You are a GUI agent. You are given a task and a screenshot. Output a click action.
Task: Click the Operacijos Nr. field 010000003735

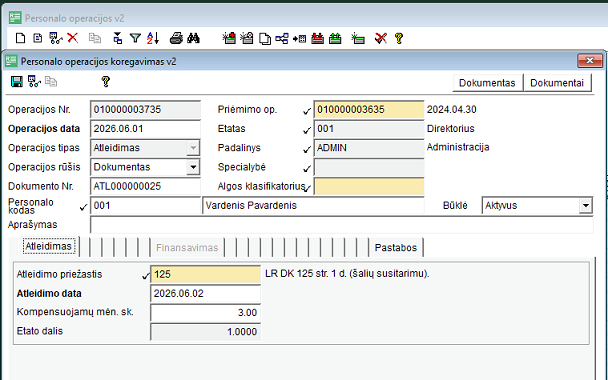coord(145,109)
